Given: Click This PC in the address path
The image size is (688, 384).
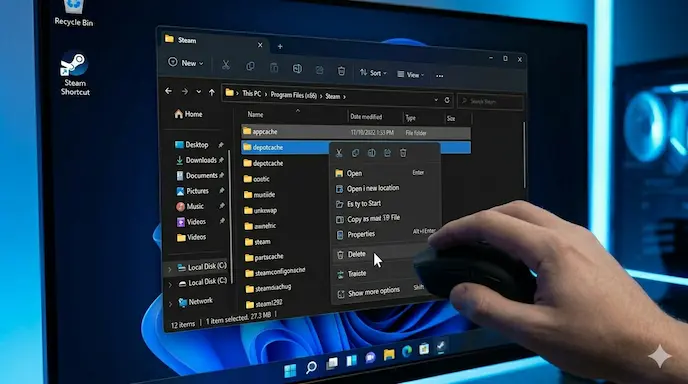Looking at the screenshot, I should (251, 93).
